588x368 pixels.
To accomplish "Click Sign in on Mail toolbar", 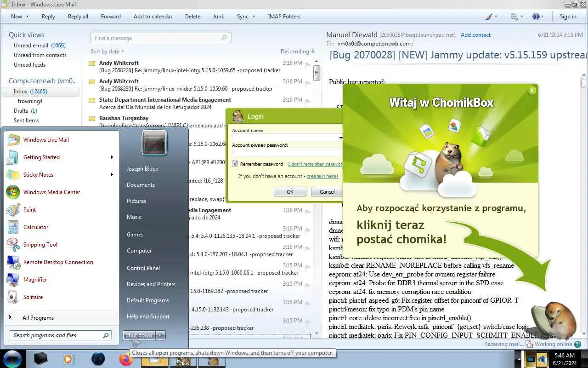I will [x=568, y=17].
